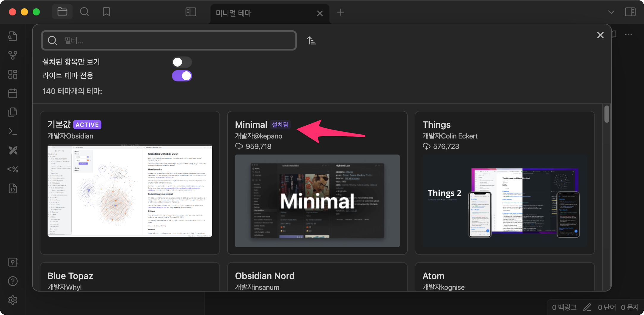
Task: Open the canvas grid icon in the ribbon
Action: click(x=12, y=74)
